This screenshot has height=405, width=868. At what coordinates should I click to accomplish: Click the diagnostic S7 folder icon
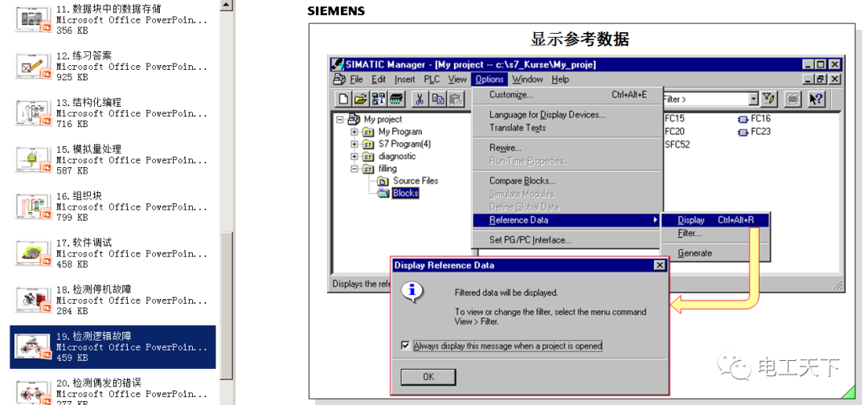[369, 156]
